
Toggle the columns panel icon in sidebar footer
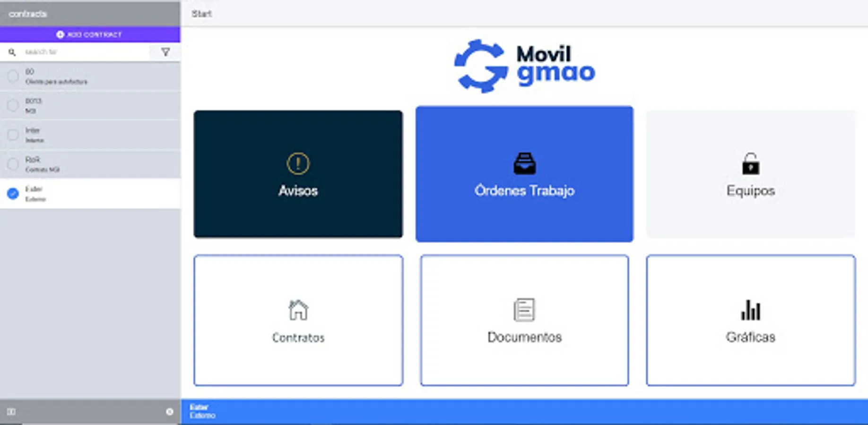11,412
